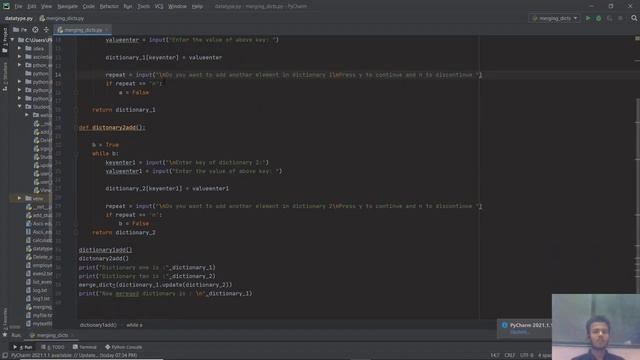The image size is (640, 360).
Task: Select log.txt file in project tree
Action: (x=37, y=290)
